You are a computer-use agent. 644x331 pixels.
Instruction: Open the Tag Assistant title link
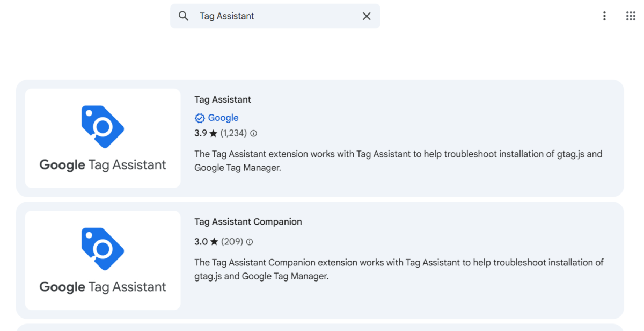(223, 99)
